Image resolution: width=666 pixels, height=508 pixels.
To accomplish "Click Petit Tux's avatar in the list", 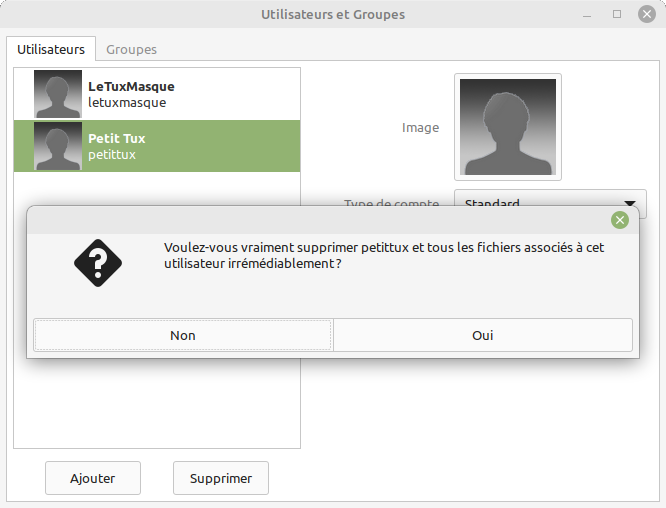I will pos(58,146).
